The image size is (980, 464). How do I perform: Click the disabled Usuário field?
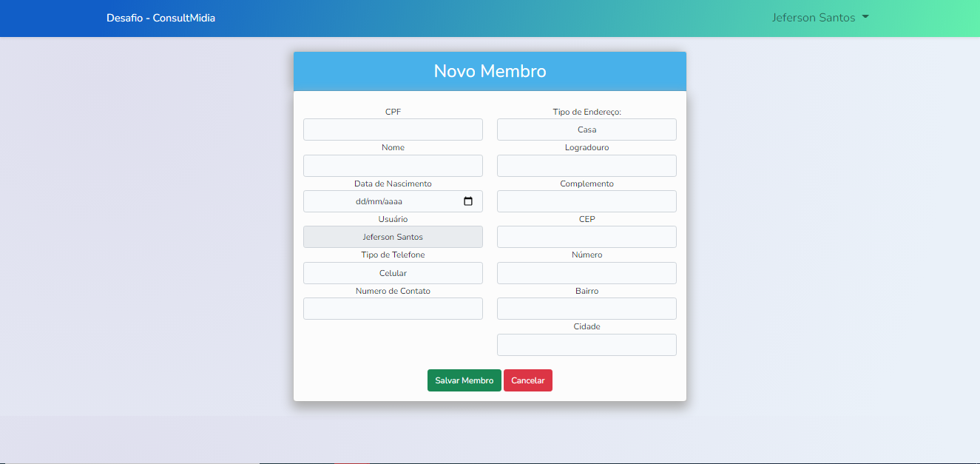[x=393, y=237]
